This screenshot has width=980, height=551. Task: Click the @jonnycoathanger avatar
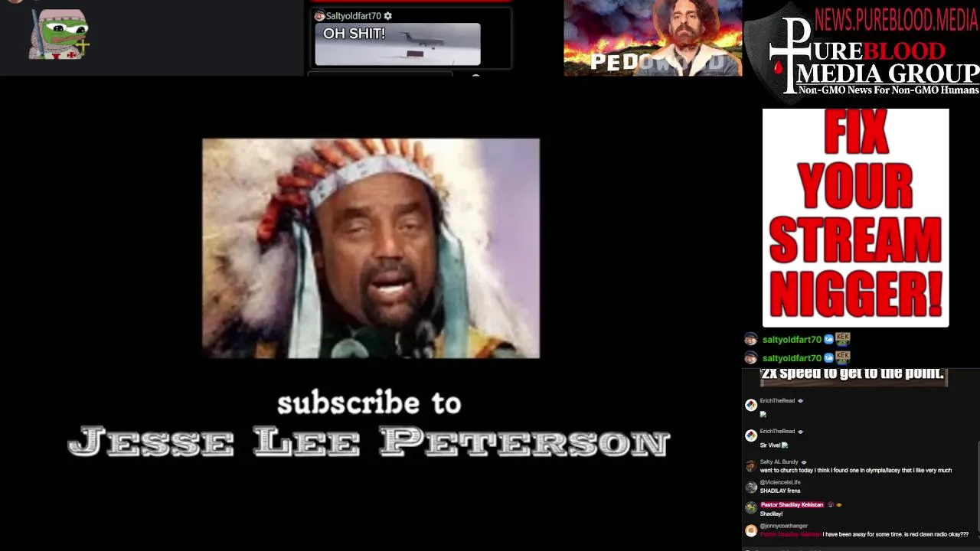[x=751, y=530]
